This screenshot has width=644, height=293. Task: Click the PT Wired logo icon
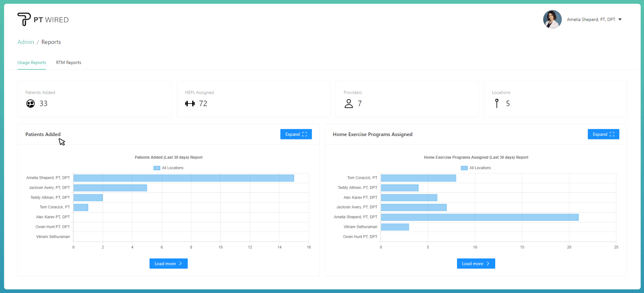point(24,19)
